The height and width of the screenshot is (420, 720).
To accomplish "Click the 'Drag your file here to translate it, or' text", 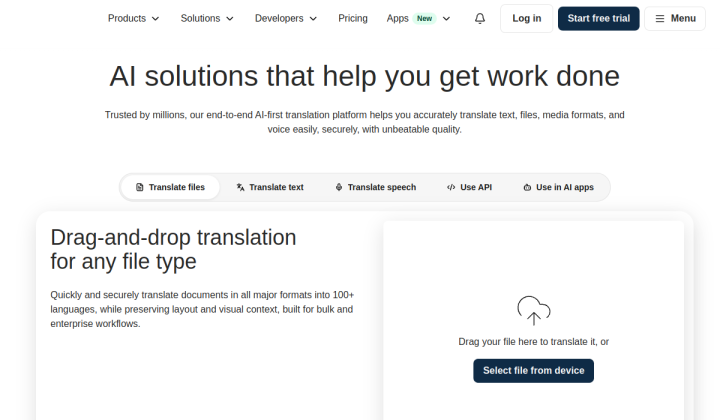I will pyautogui.click(x=534, y=342).
